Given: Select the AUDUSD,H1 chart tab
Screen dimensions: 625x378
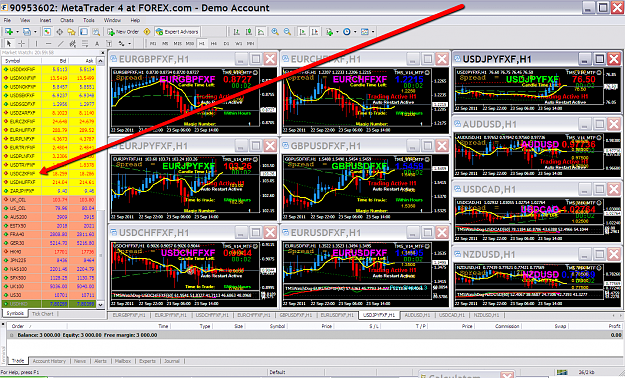Looking at the screenshot, I should [x=418, y=315].
